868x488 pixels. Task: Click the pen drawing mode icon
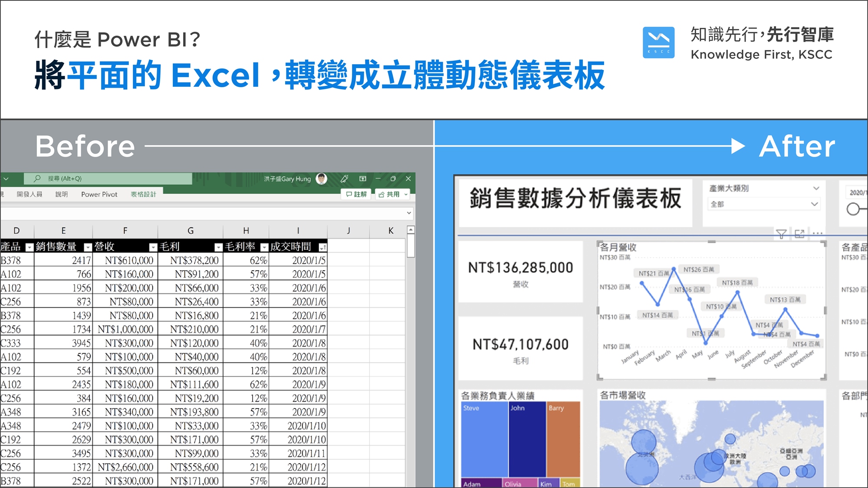coord(345,179)
